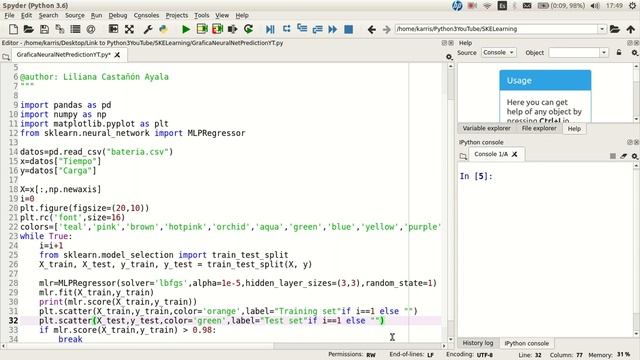640x360 pixels.
Task: Open Help pane options gear
Action: coord(634,53)
